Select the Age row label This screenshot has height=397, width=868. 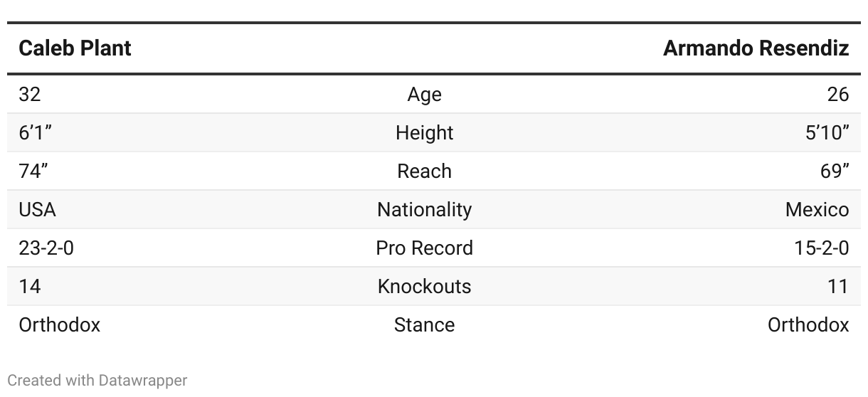[x=425, y=95]
